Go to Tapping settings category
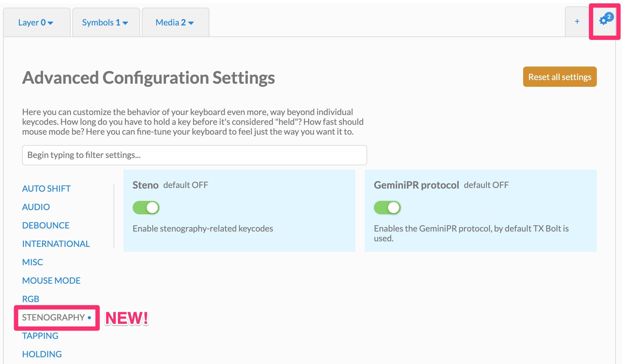This screenshot has height=364, width=622. (40, 336)
